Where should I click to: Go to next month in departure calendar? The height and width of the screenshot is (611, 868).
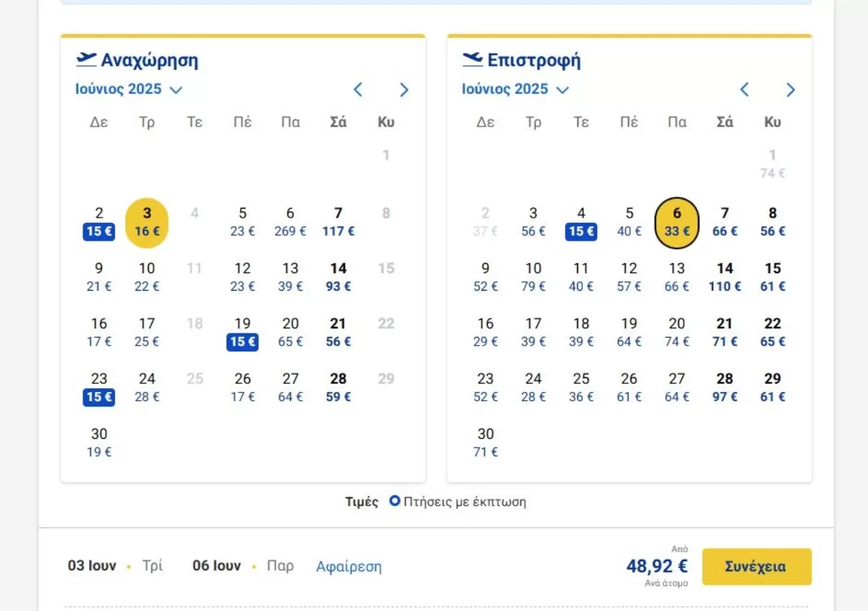pos(404,90)
